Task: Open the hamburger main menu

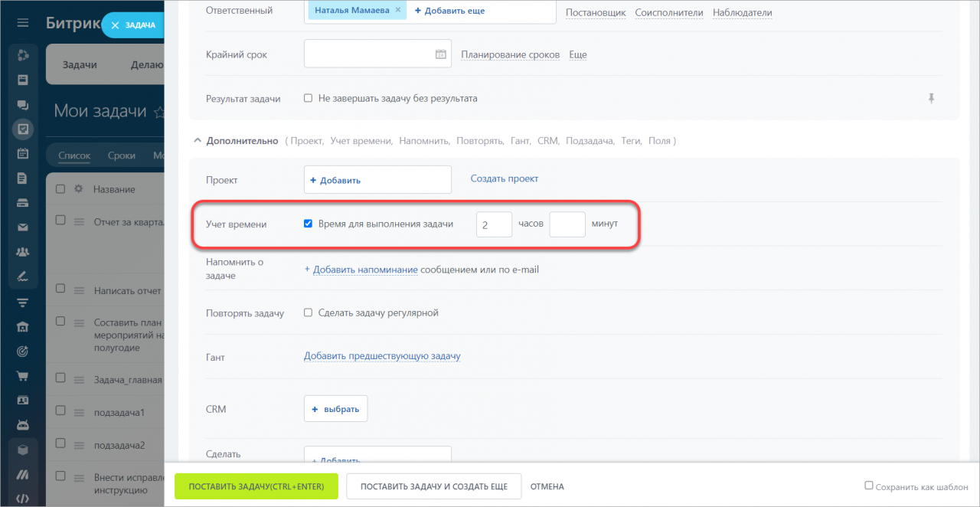Action: point(23,23)
